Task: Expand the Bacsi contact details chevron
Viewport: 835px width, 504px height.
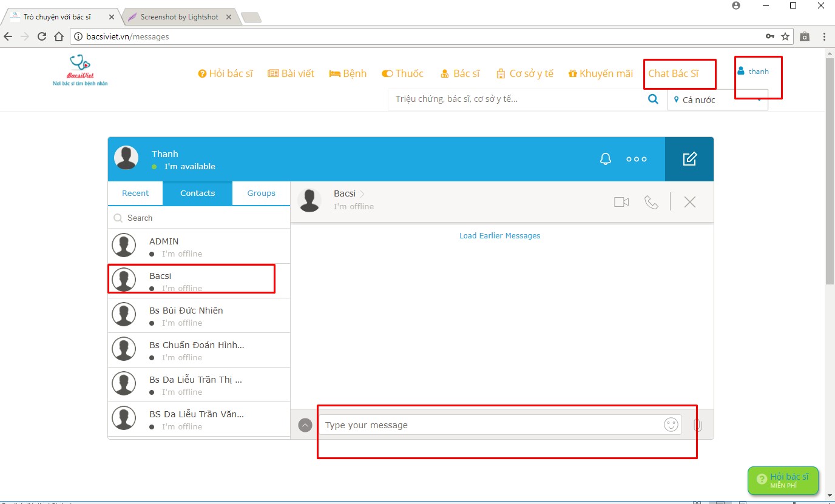Action: click(363, 193)
